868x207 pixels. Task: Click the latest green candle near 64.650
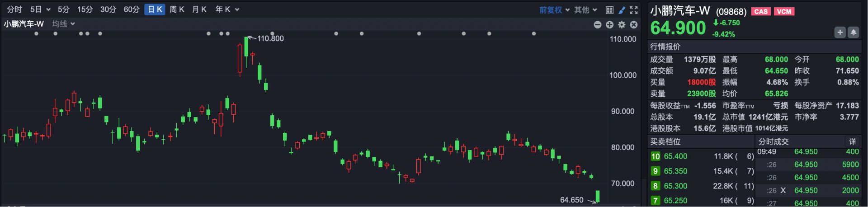(x=598, y=196)
